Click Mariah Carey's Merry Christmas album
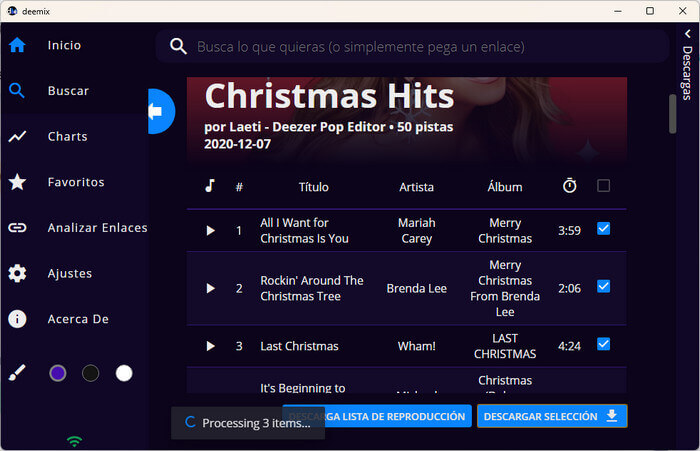 pyautogui.click(x=505, y=230)
